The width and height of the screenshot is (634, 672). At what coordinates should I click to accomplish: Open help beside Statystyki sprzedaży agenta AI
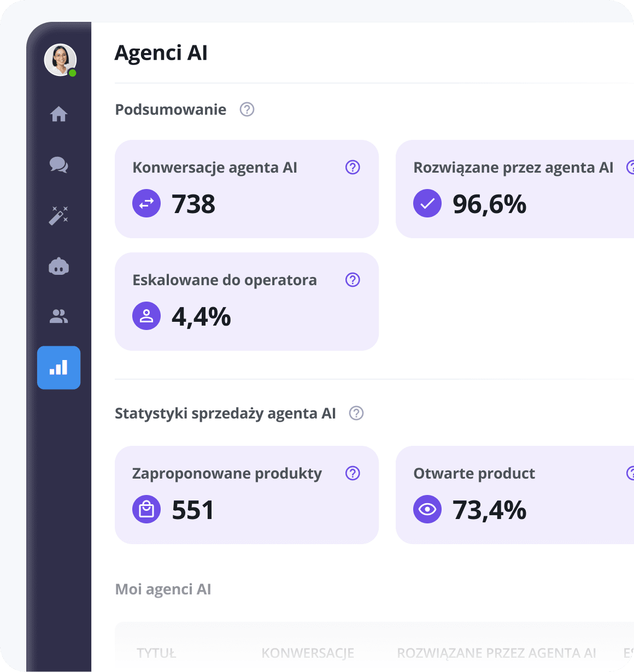pyautogui.click(x=356, y=414)
